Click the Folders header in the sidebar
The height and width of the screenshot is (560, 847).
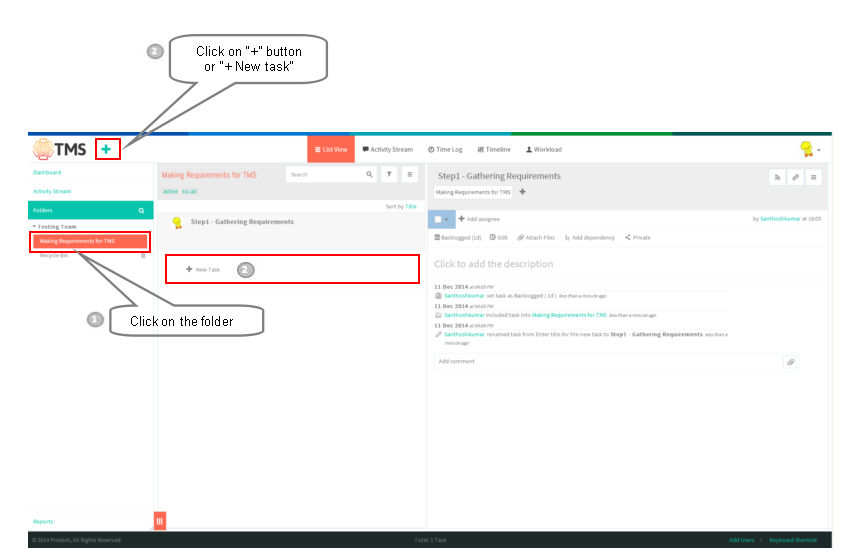tap(91, 211)
